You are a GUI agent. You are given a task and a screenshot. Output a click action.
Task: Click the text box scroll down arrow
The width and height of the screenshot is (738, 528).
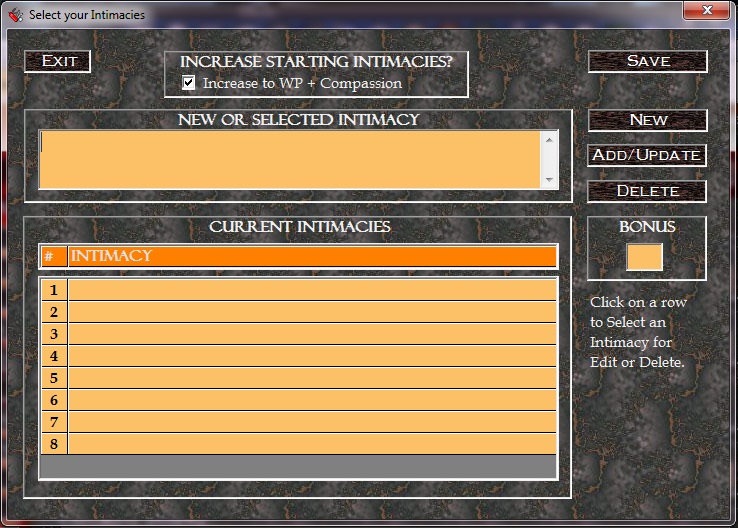549,180
